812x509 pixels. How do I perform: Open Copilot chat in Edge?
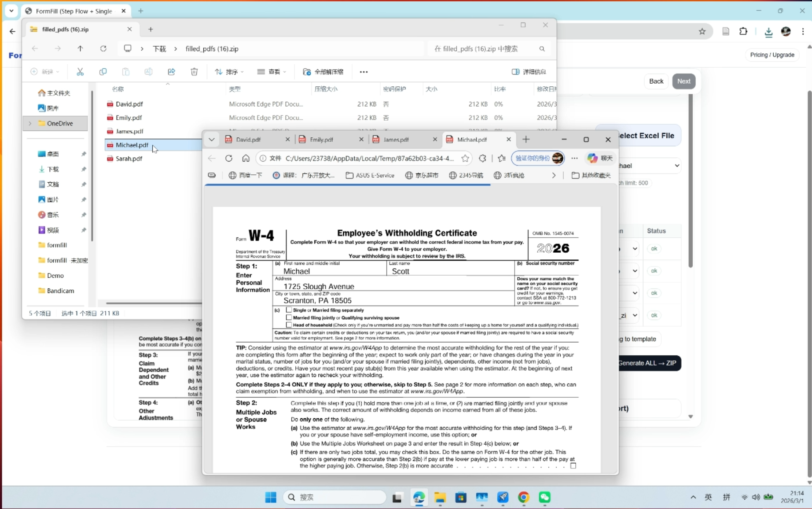tap(599, 158)
